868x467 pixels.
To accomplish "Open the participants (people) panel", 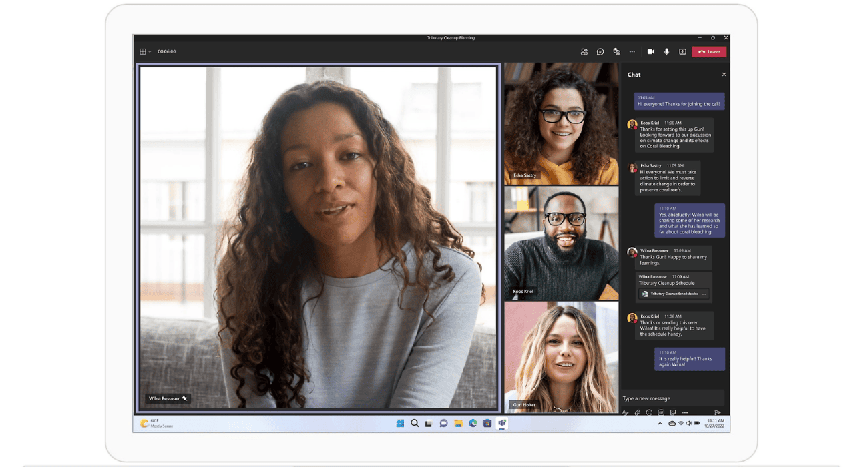I will point(584,51).
